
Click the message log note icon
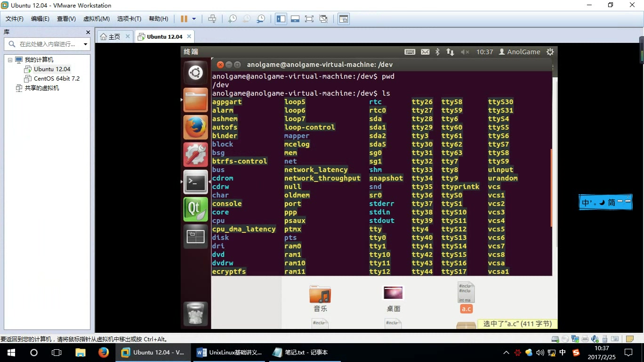point(630,339)
